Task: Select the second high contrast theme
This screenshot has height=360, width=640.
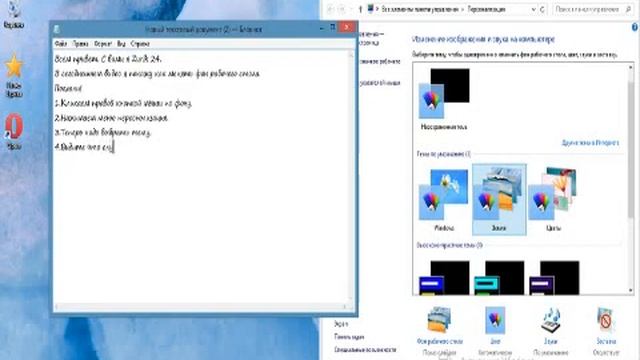Action: (499, 278)
